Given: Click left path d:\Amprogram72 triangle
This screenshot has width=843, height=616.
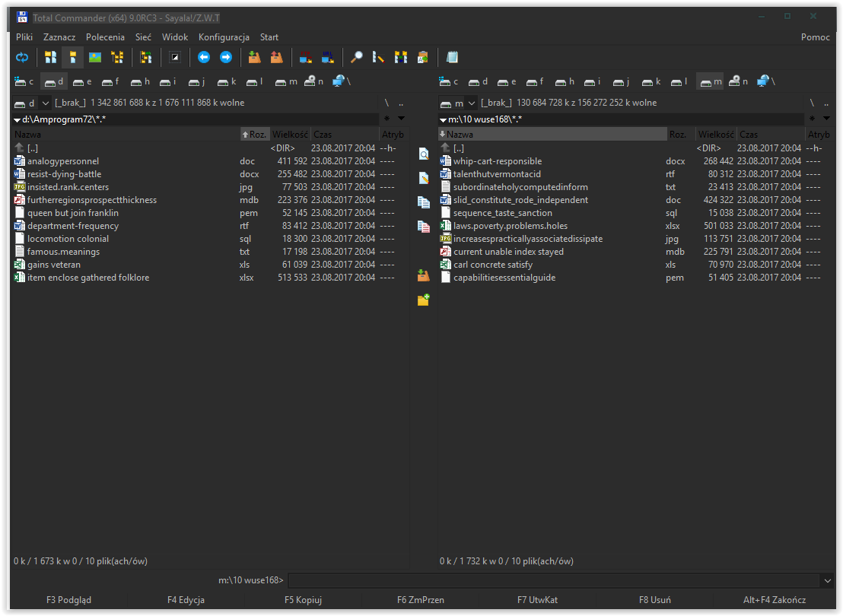Looking at the screenshot, I should 17,120.
